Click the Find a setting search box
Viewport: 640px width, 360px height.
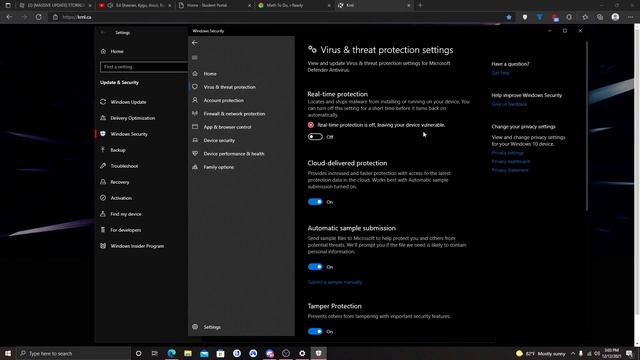click(x=144, y=67)
